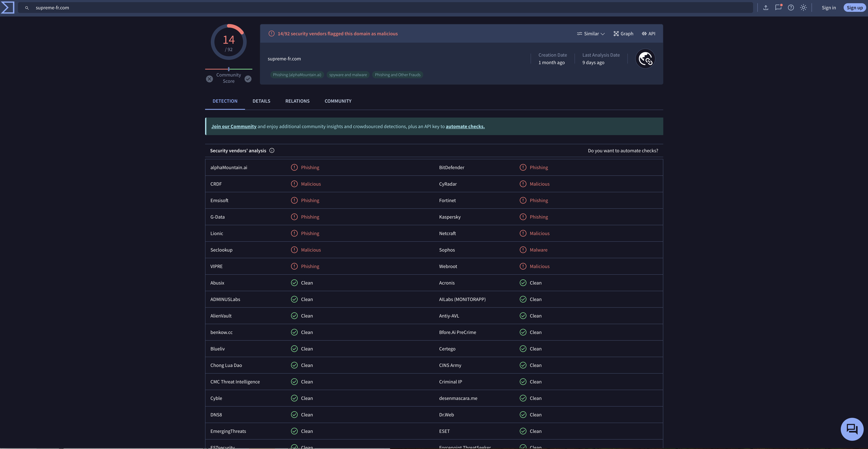Click the Sign up button
This screenshot has width=868, height=449.
855,8
